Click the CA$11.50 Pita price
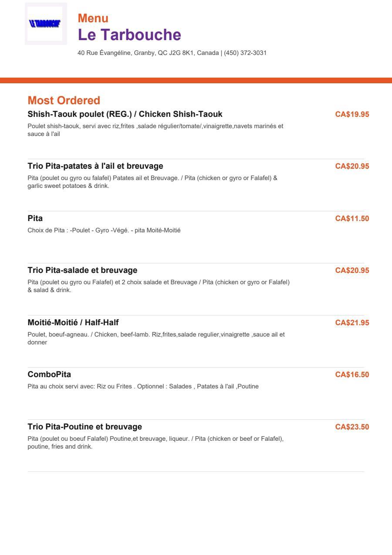The height and width of the screenshot is (555, 392). (x=352, y=218)
